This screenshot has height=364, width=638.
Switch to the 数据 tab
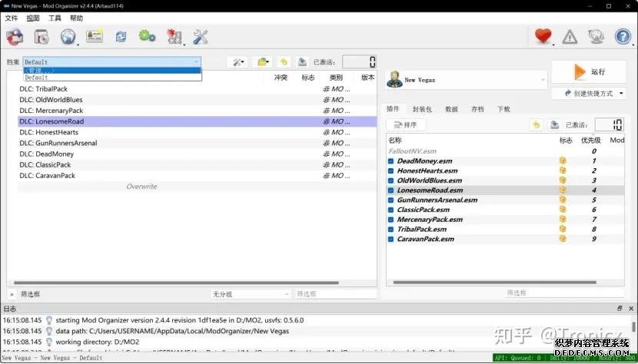click(451, 110)
